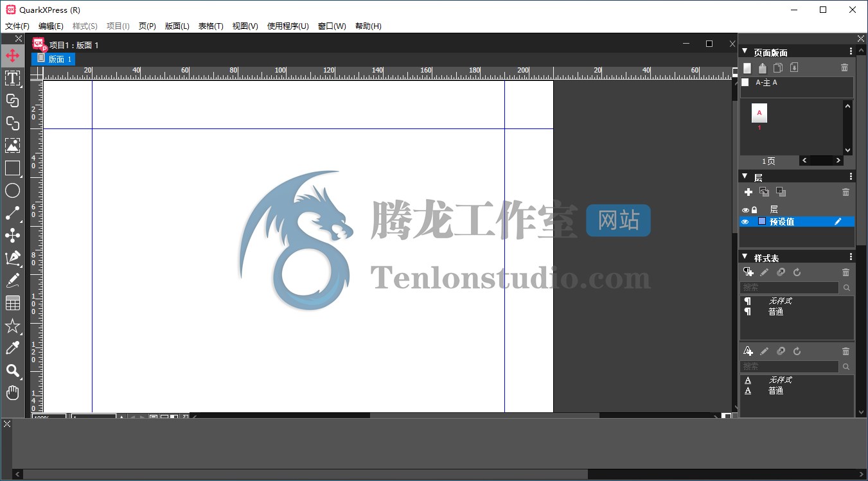The width and height of the screenshot is (868, 481).
Task: Open the 视图(V) menu
Action: point(245,26)
